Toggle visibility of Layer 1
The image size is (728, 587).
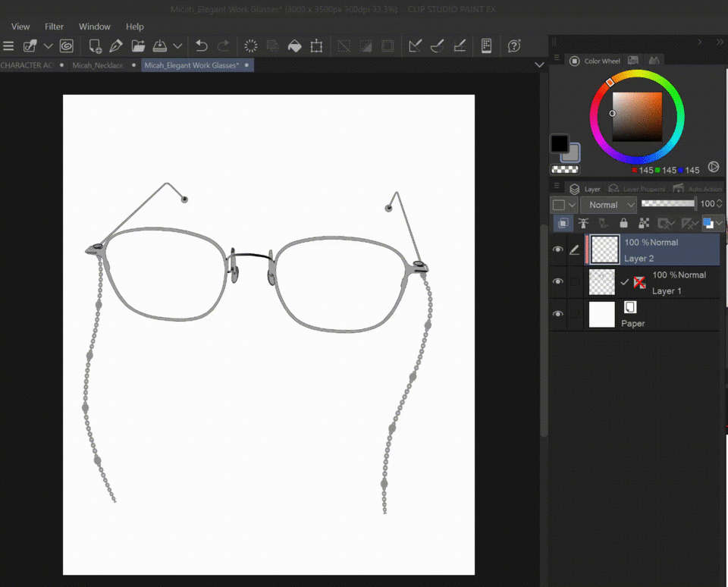[558, 282]
